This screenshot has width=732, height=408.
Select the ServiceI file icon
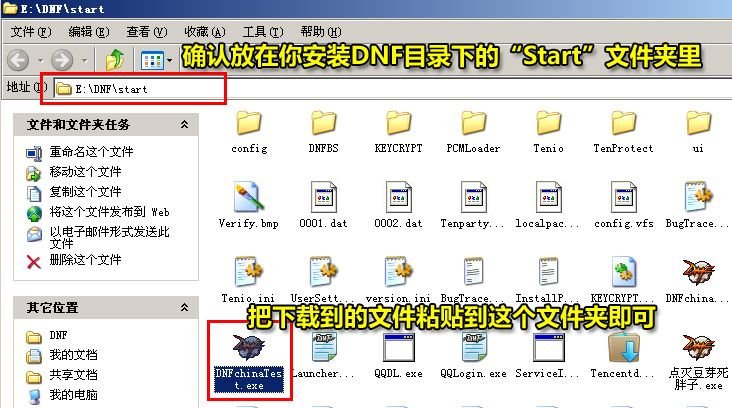click(549, 348)
